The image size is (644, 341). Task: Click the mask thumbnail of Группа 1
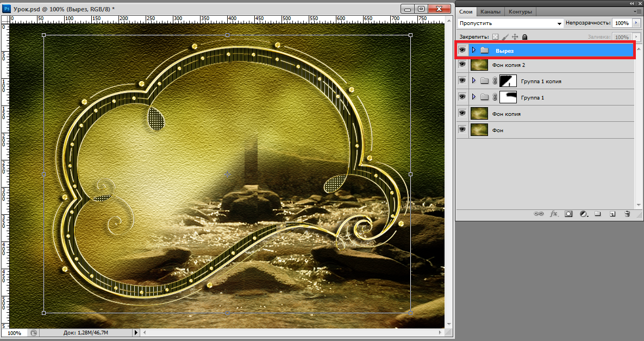(x=508, y=97)
